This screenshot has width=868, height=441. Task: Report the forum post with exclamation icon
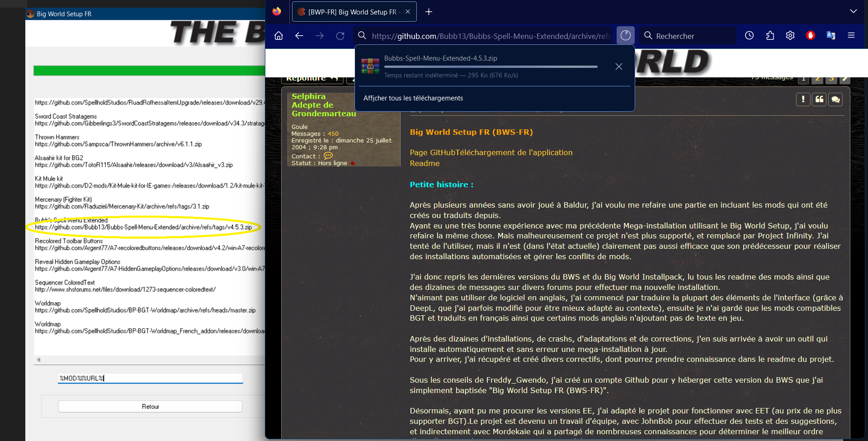(803, 100)
